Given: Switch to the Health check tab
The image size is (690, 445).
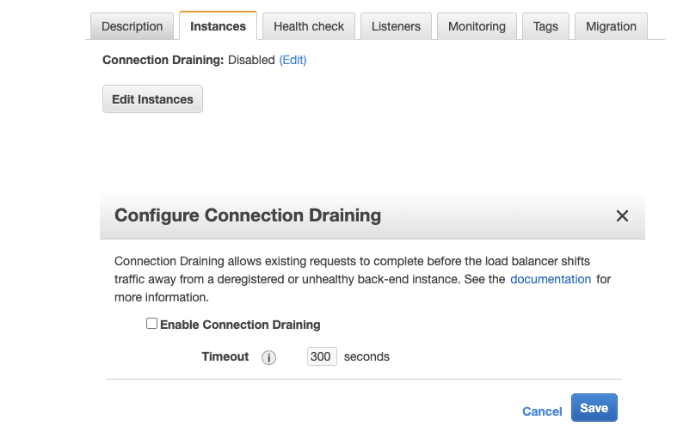Looking at the screenshot, I should click(x=308, y=26).
